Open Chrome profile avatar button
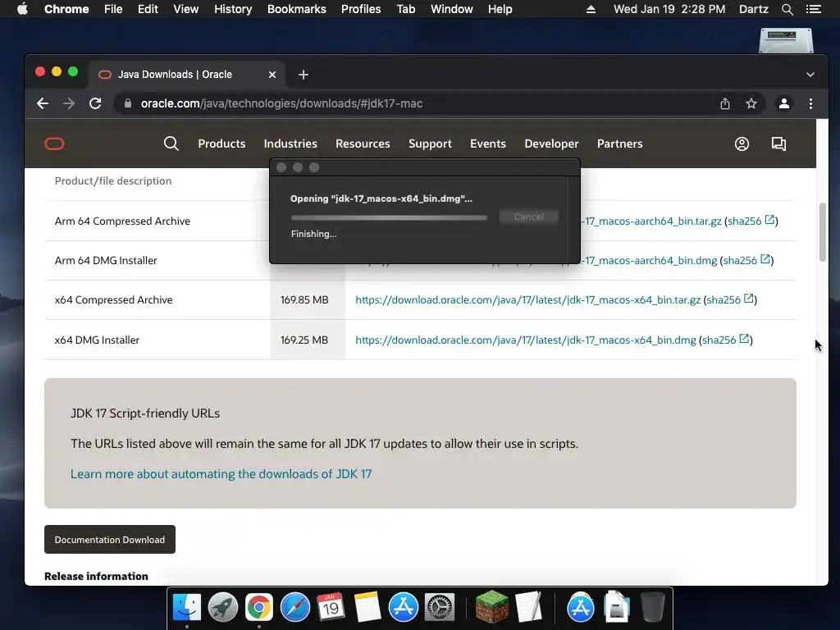The height and width of the screenshot is (630, 840). click(x=783, y=103)
